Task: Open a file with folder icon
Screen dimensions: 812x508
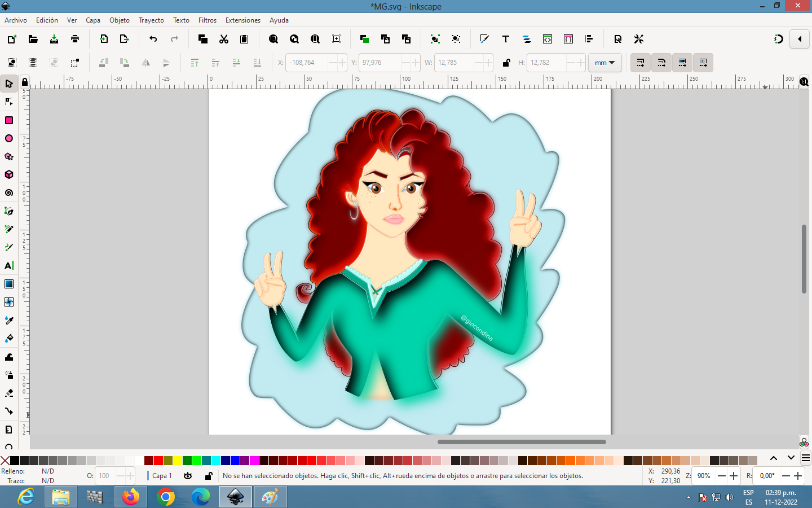Action: tap(33, 39)
